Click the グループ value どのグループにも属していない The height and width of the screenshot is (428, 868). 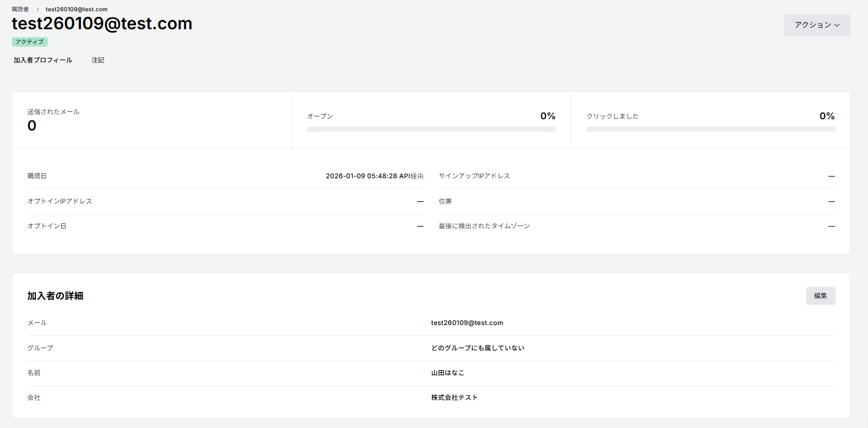[x=478, y=348]
